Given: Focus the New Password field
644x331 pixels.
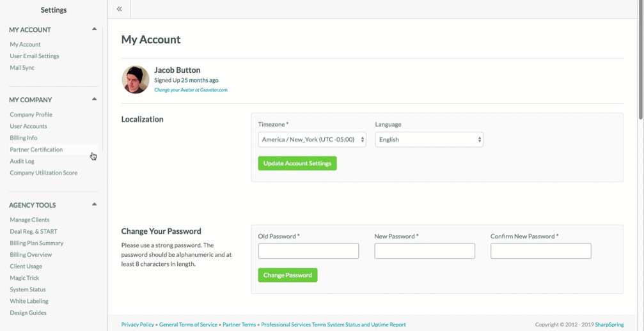Looking at the screenshot, I should pyautogui.click(x=425, y=251).
